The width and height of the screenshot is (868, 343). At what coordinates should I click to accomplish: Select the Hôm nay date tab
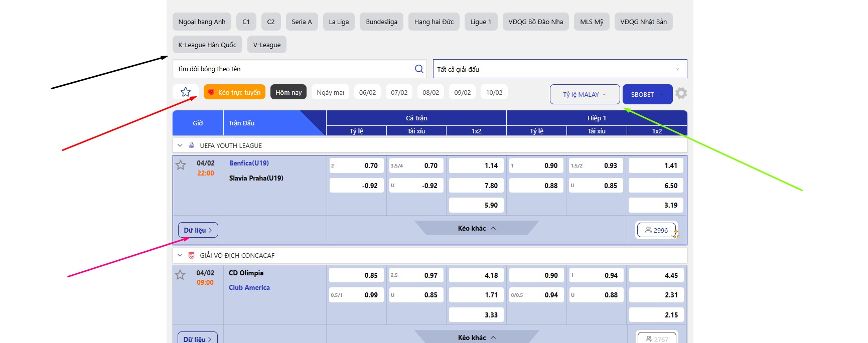click(288, 92)
